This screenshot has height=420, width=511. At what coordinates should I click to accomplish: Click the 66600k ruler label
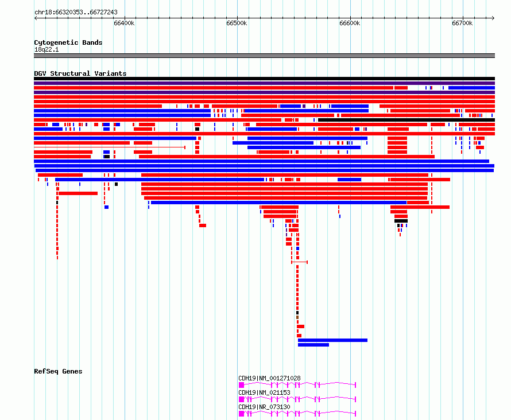tap(350, 23)
